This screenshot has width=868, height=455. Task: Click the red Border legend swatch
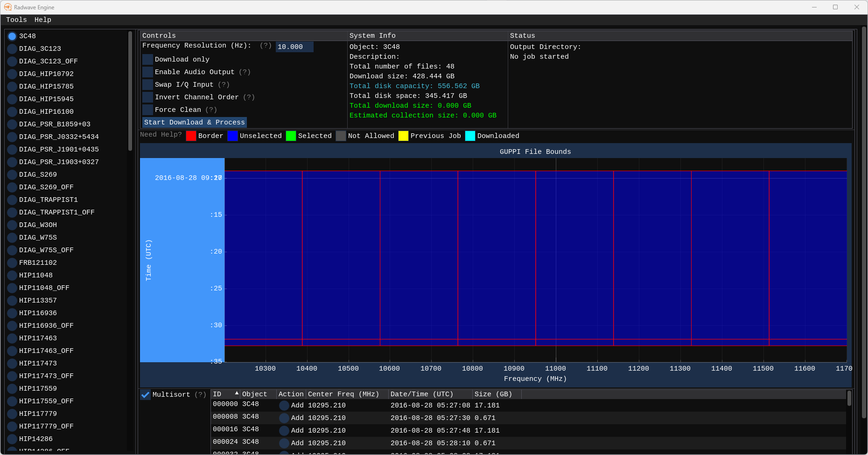[191, 136]
